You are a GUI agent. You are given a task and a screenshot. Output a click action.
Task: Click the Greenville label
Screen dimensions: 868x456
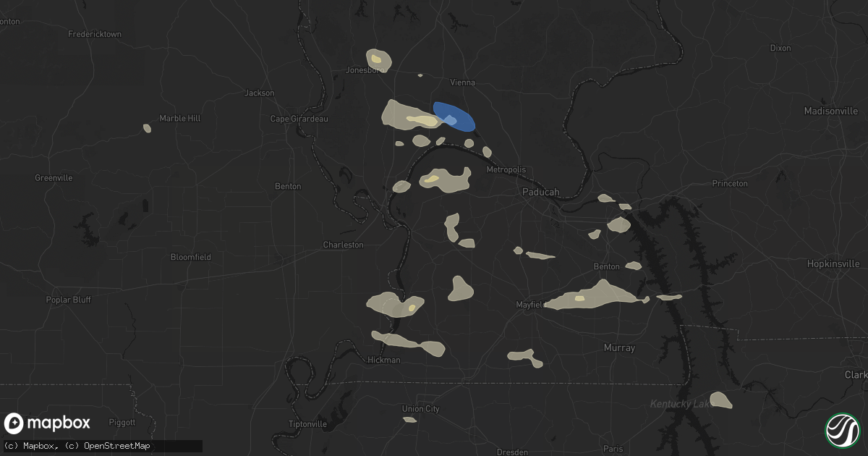pos(54,177)
